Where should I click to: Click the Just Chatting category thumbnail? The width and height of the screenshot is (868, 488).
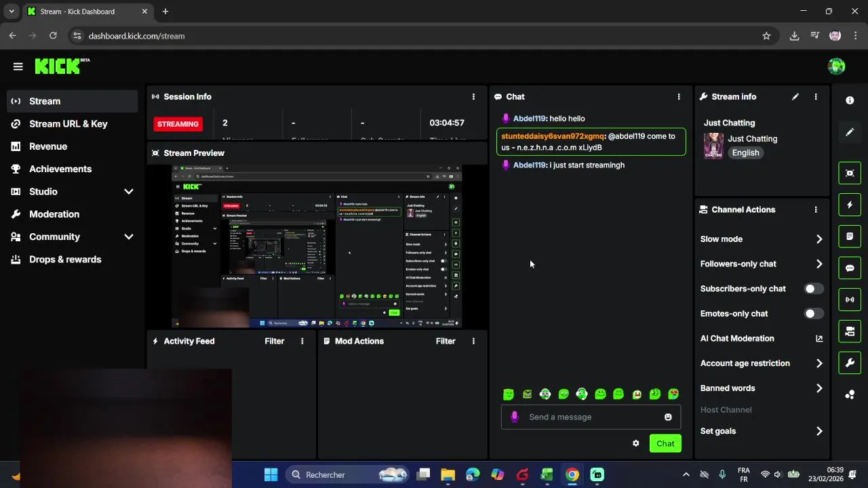[713, 146]
